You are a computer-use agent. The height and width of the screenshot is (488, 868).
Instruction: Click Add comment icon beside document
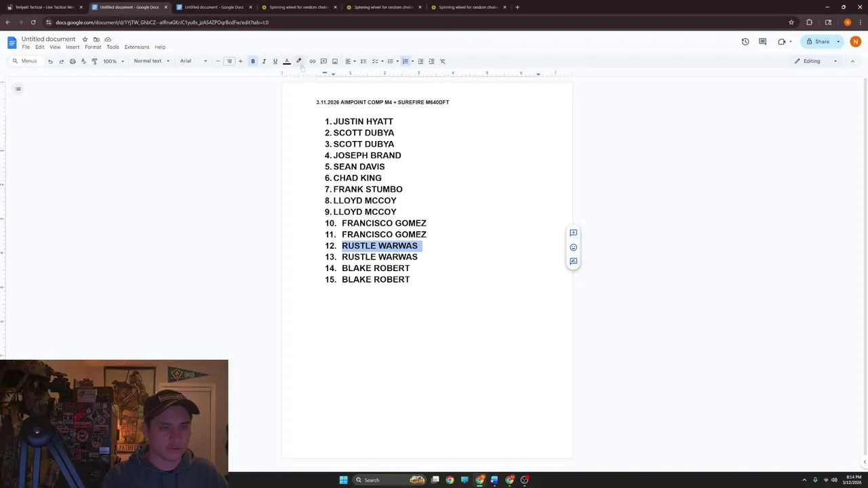(573, 233)
